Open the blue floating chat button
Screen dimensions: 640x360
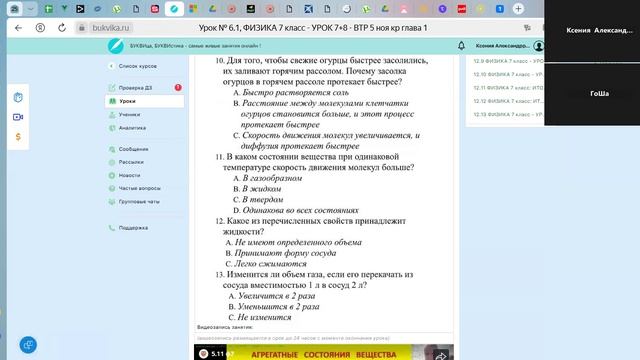pyautogui.click(x=28, y=344)
